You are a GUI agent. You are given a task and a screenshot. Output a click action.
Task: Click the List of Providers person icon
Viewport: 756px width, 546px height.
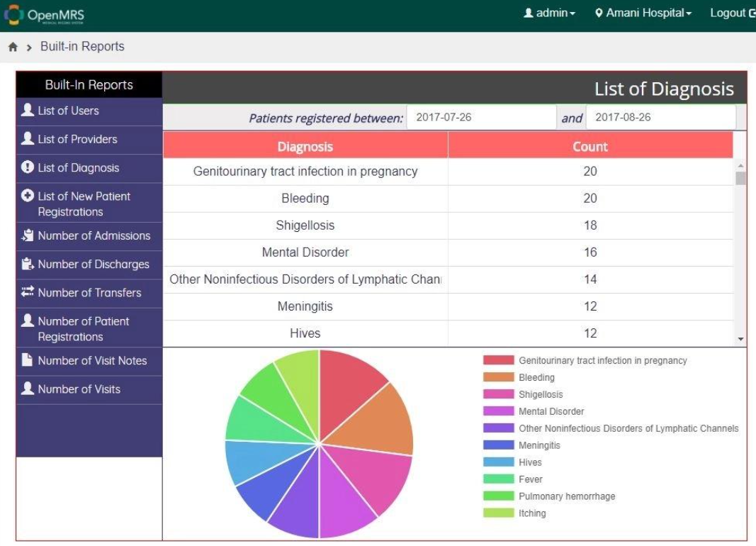(28, 138)
